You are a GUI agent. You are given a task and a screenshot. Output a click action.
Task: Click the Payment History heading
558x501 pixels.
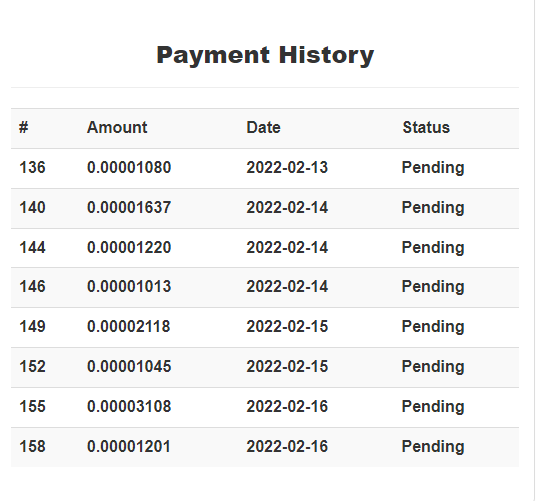click(x=265, y=56)
